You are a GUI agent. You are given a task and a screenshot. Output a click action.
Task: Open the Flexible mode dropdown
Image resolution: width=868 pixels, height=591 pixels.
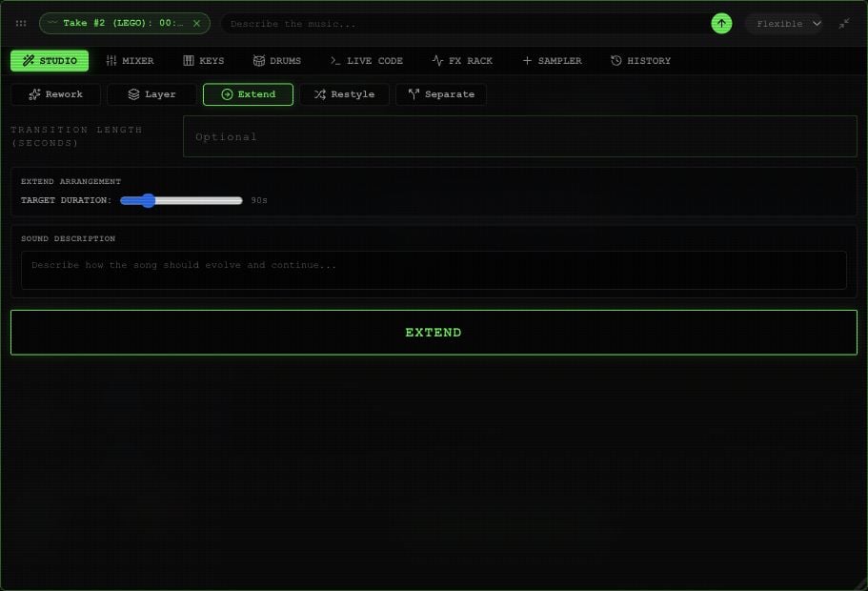tap(784, 24)
